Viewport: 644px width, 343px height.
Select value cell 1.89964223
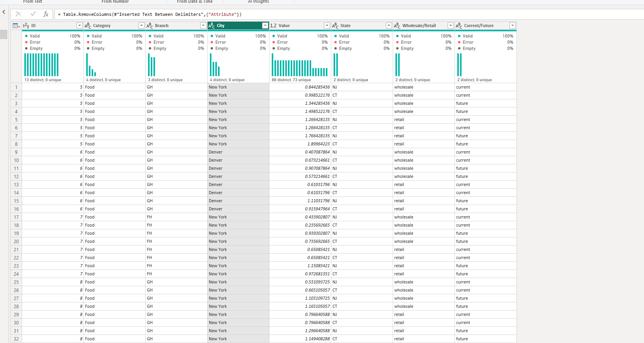tap(300, 144)
